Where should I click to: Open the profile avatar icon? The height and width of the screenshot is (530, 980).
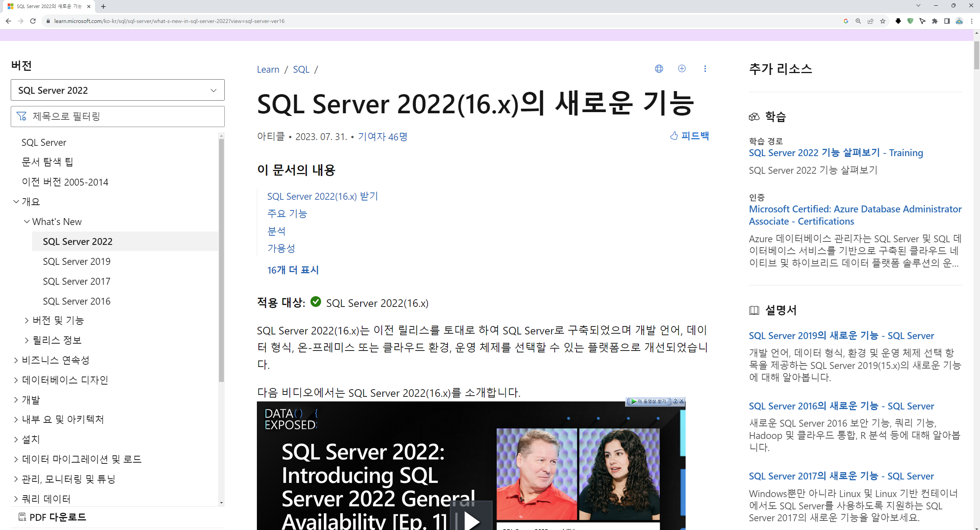[959, 21]
